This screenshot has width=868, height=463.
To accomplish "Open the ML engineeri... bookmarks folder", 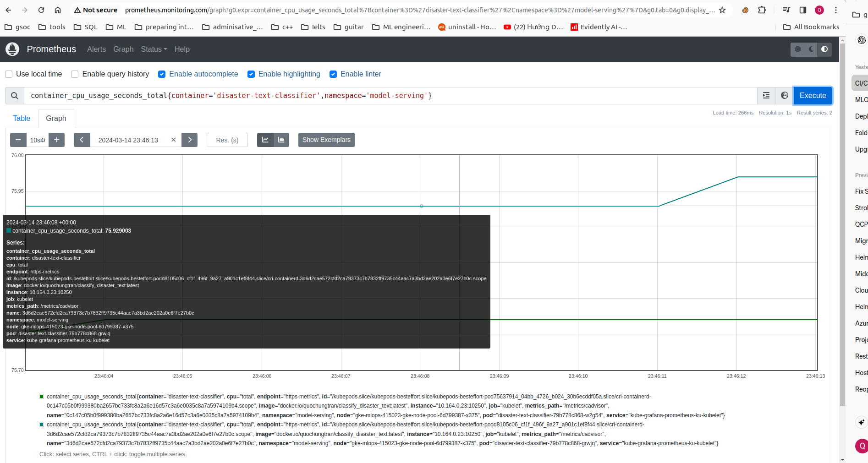I will (401, 27).
